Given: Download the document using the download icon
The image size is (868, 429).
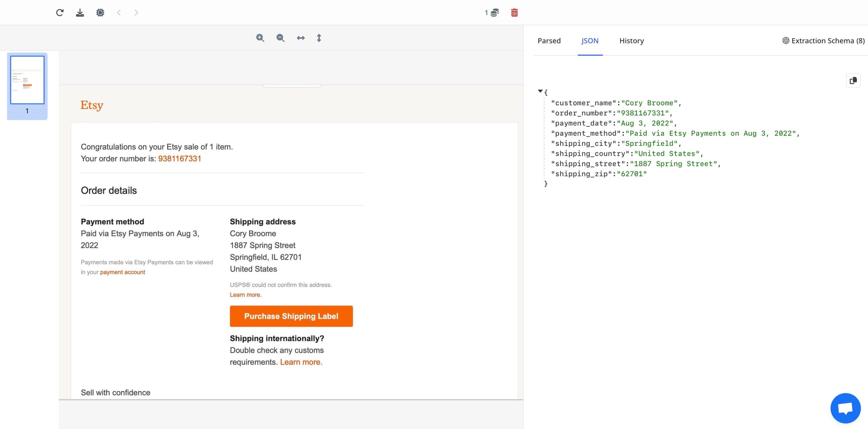Looking at the screenshot, I should click(80, 13).
